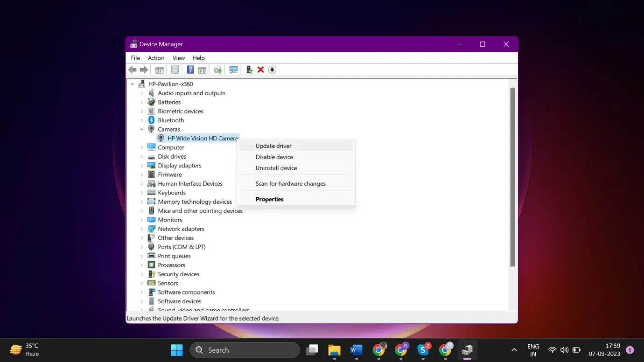Open Skype from the taskbar

point(424,350)
